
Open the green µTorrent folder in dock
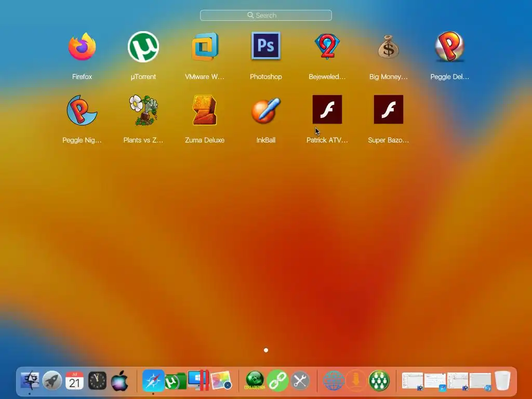pyautogui.click(x=176, y=381)
